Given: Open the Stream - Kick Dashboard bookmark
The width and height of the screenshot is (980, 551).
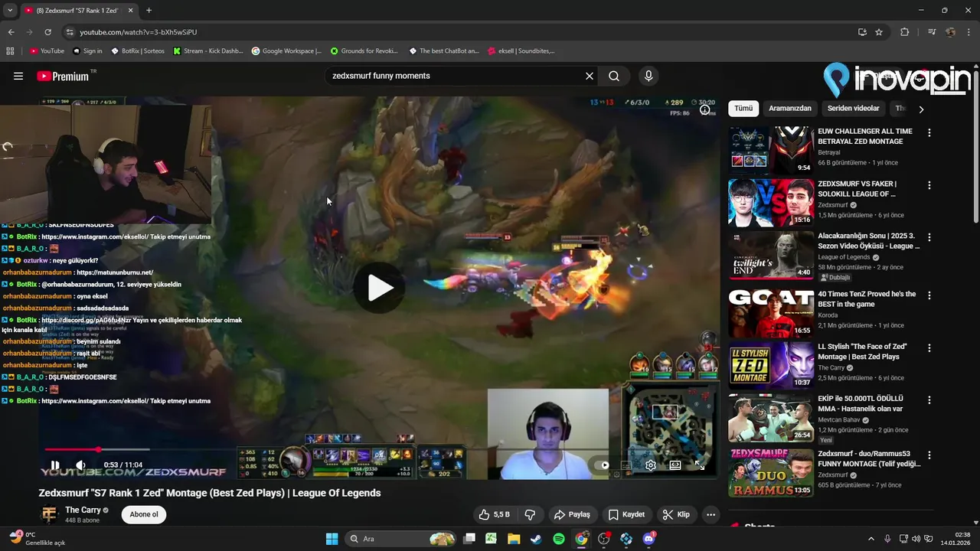Looking at the screenshot, I should tap(208, 51).
